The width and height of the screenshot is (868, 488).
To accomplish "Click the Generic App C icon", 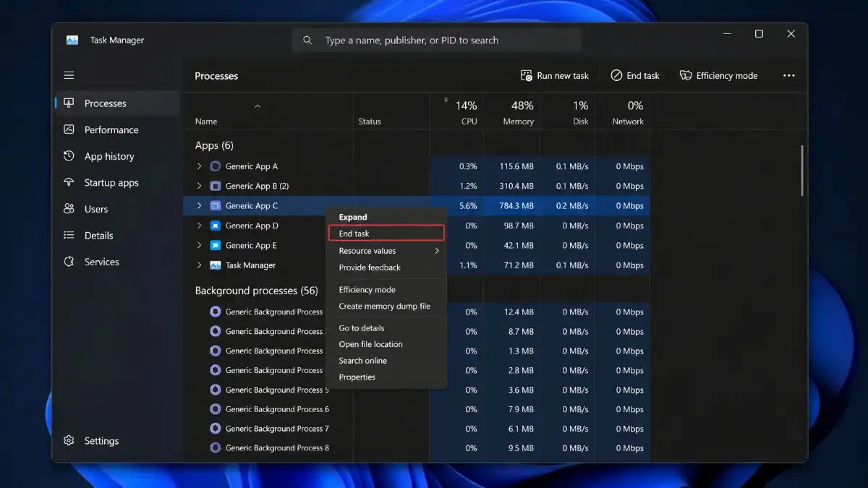I will 215,206.
